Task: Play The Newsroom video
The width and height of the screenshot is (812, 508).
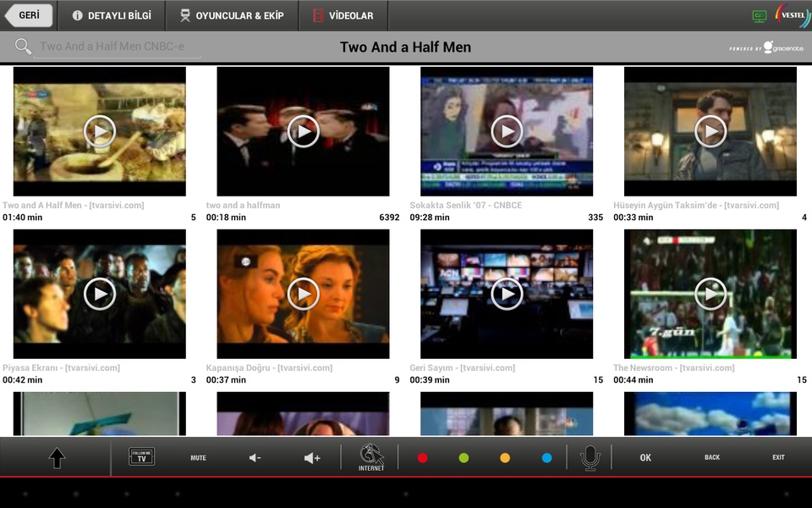Action: 710,294
